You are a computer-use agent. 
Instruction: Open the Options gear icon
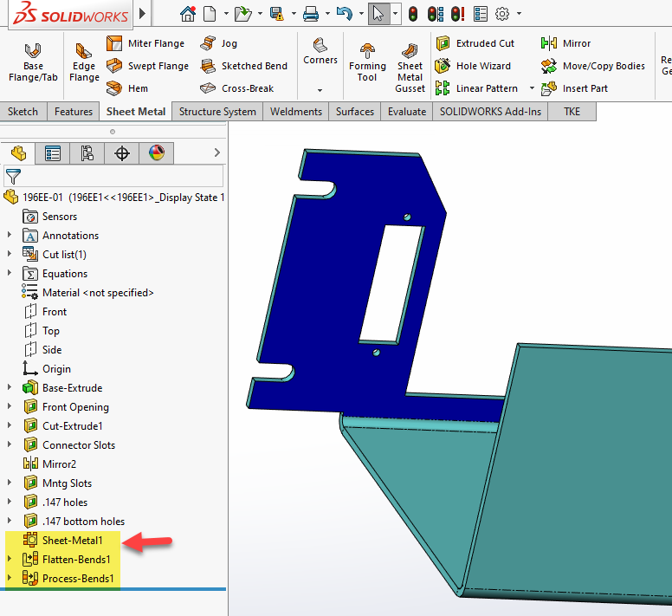point(502,14)
